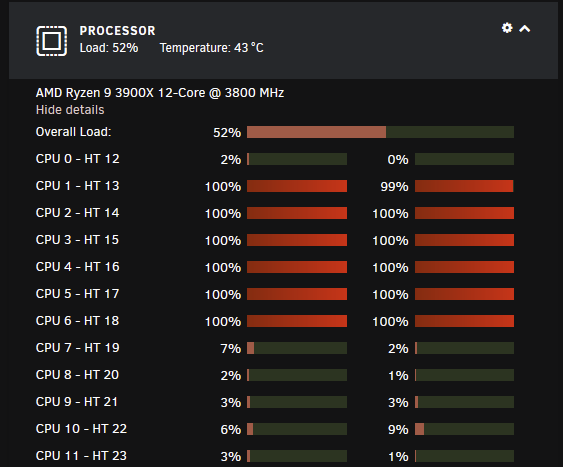The height and width of the screenshot is (467, 563).
Task: Click the 6% value in CPU 10 row
Action: pyautogui.click(x=231, y=430)
